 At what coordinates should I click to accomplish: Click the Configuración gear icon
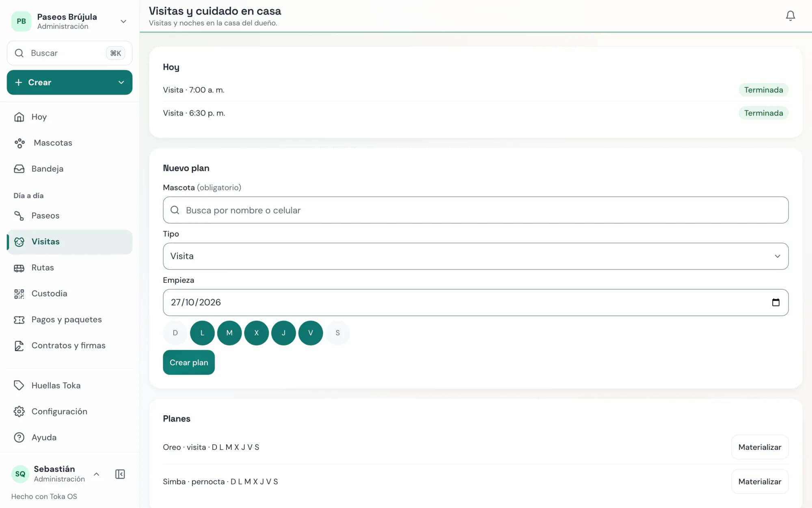pos(19,411)
